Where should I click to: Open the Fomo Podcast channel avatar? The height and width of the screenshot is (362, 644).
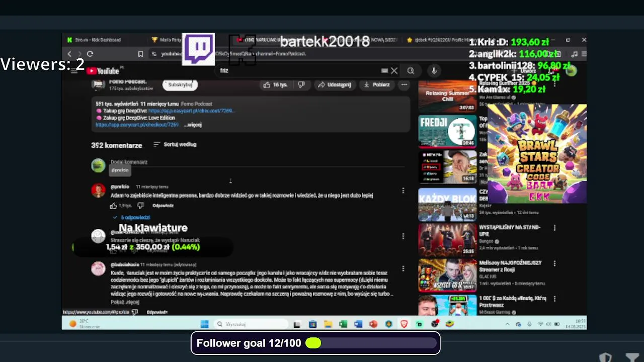coord(98,84)
